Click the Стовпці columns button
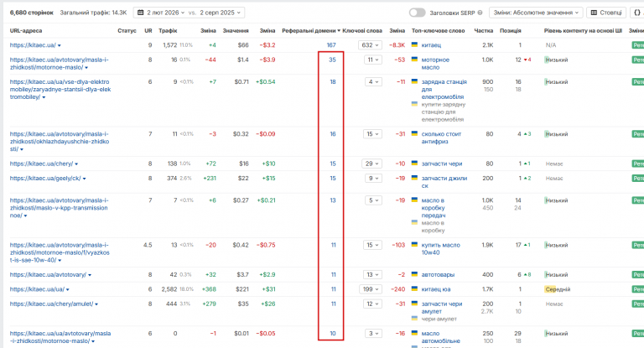The height and width of the screenshot is (348, 644). (x=605, y=13)
